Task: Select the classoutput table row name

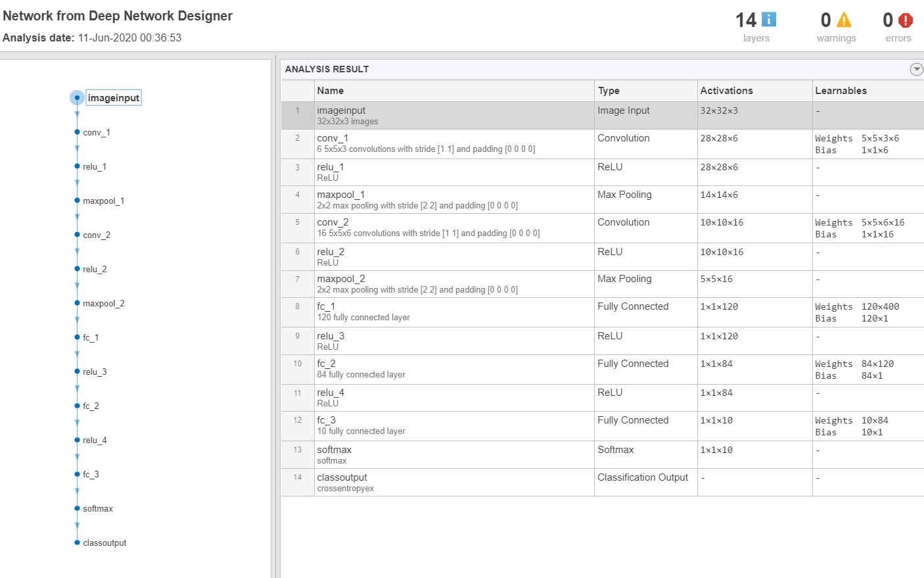Action: click(x=342, y=477)
